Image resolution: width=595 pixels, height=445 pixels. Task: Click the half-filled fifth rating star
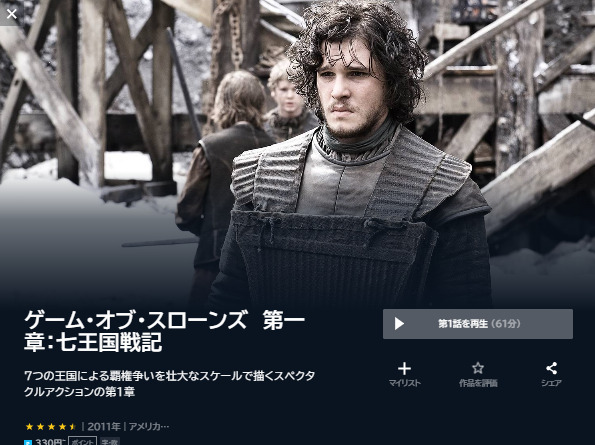[73, 427]
